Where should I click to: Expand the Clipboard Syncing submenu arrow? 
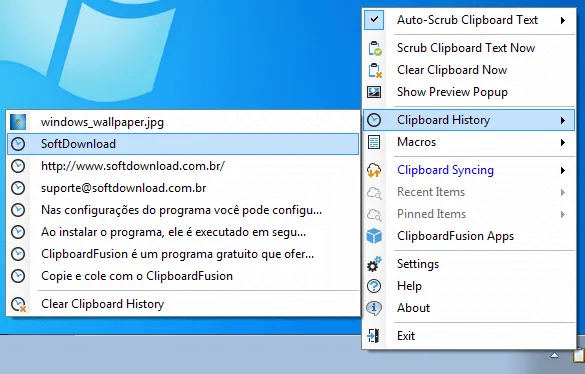[563, 171]
